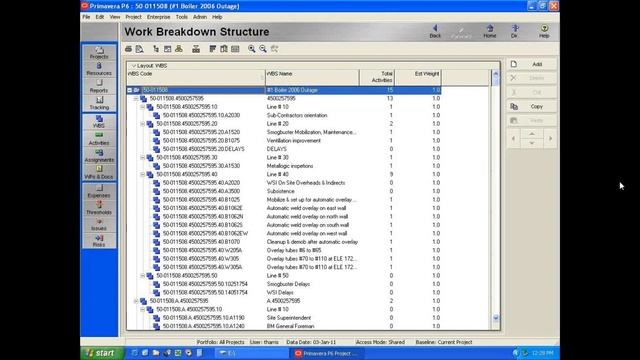Click the columns icon in the toolbar

[224, 49]
